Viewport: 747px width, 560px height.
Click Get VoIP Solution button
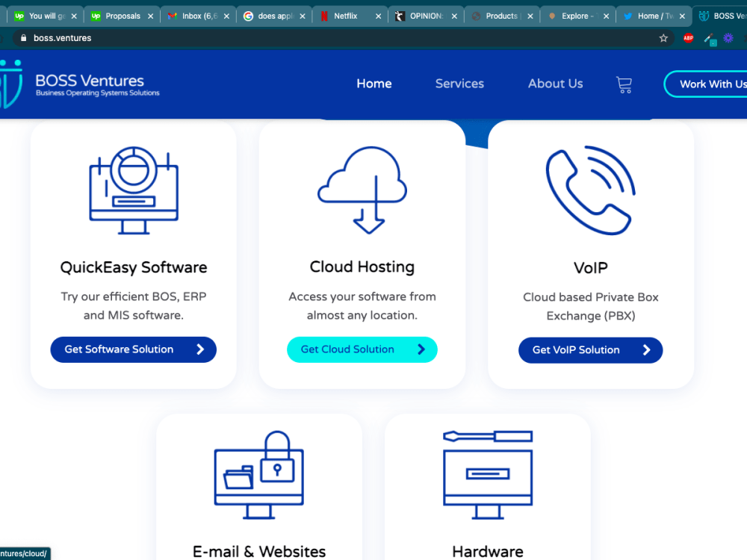pyautogui.click(x=590, y=350)
